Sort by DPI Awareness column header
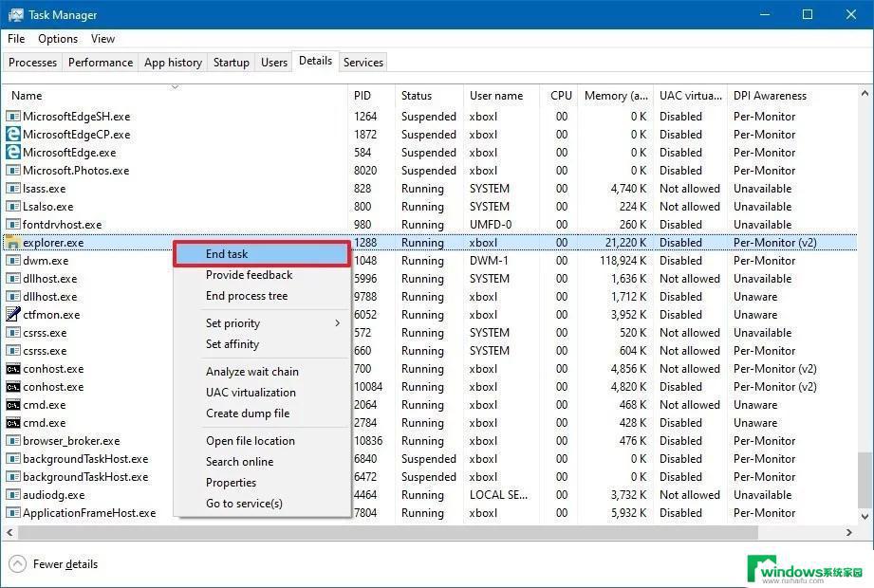Screen dimensions: 874x588 pos(791,95)
